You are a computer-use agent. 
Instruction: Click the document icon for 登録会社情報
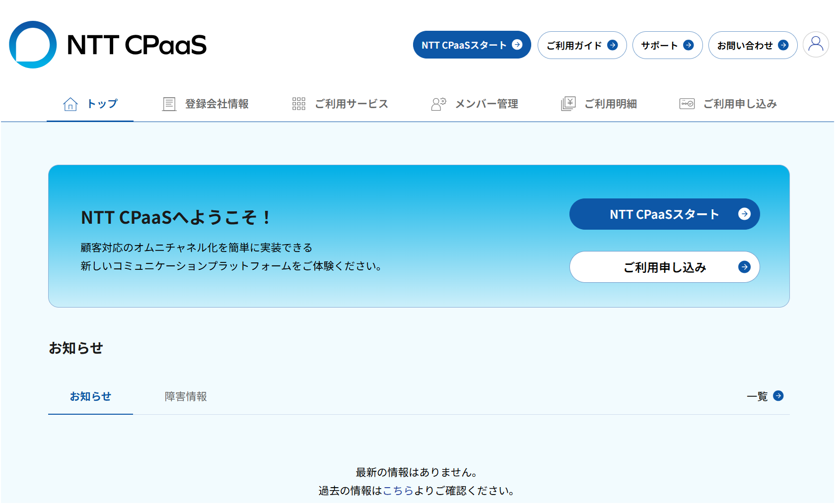(x=169, y=104)
